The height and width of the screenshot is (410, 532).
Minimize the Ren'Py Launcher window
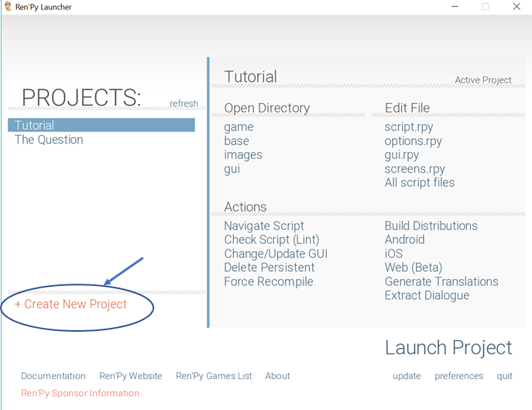(455, 6)
